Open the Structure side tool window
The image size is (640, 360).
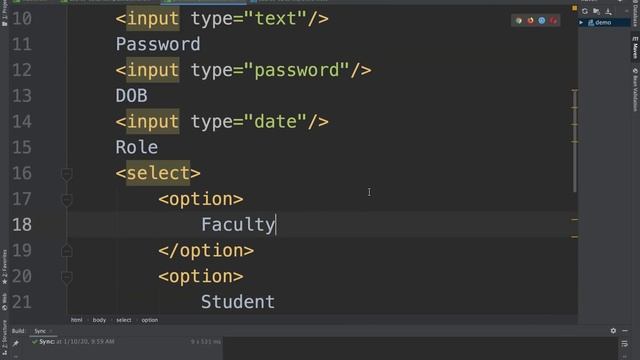click(4, 337)
